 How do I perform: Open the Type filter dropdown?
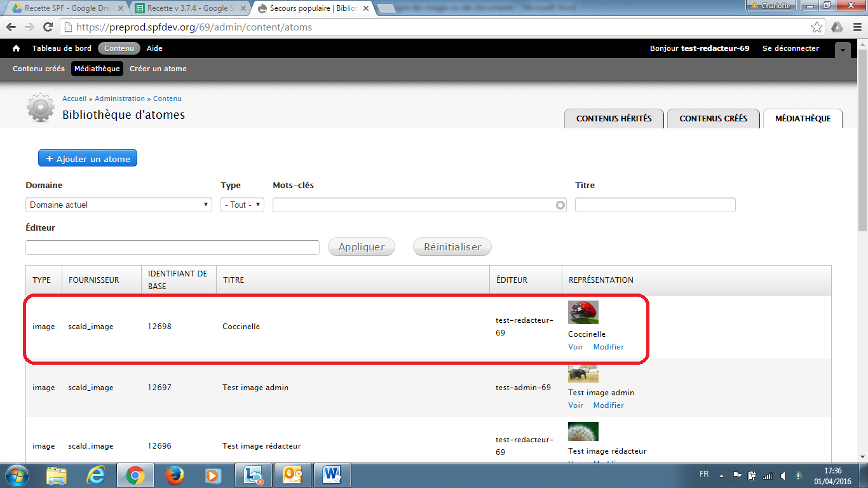(242, 205)
